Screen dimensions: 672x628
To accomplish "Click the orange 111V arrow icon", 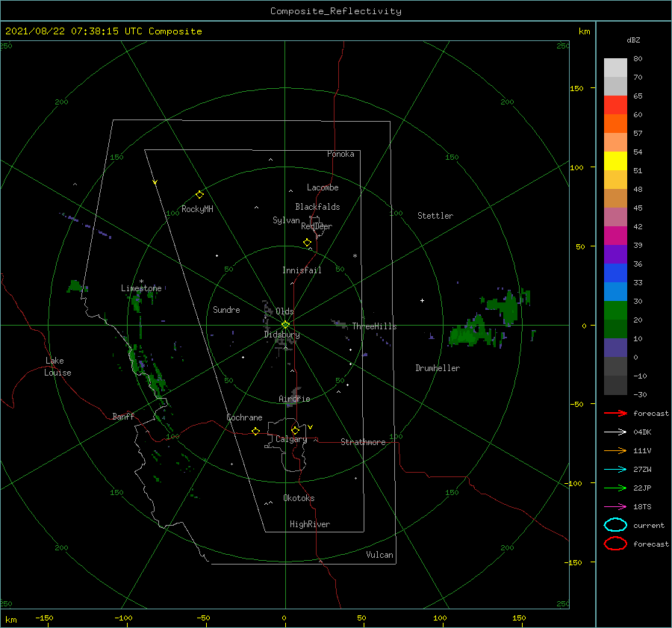I will (x=615, y=450).
